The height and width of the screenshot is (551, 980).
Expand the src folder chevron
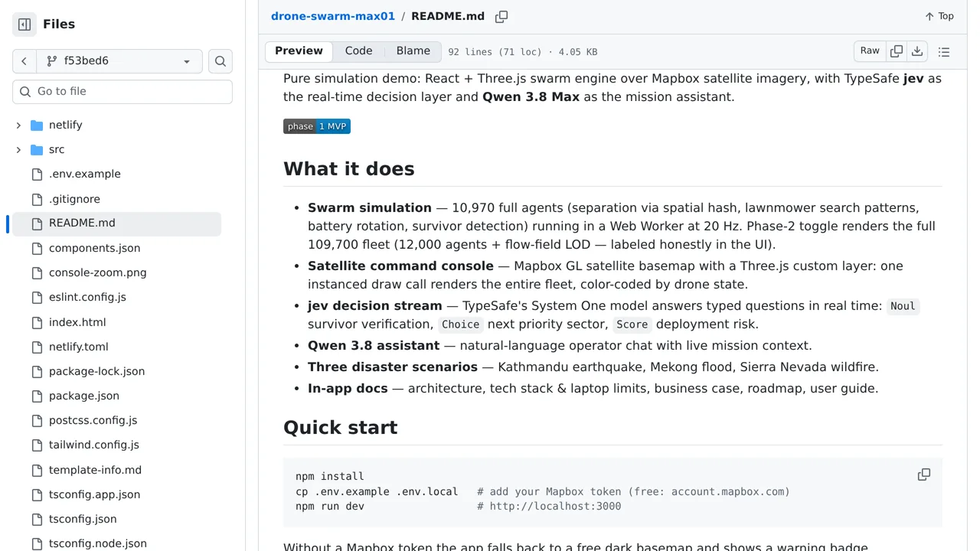point(19,149)
